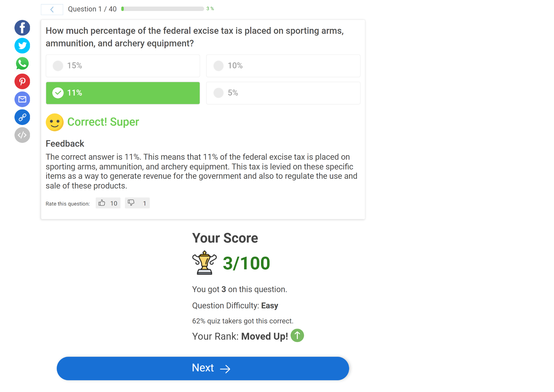Choose the 5% answer option
The width and height of the screenshot is (554, 392).
(283, 93)
